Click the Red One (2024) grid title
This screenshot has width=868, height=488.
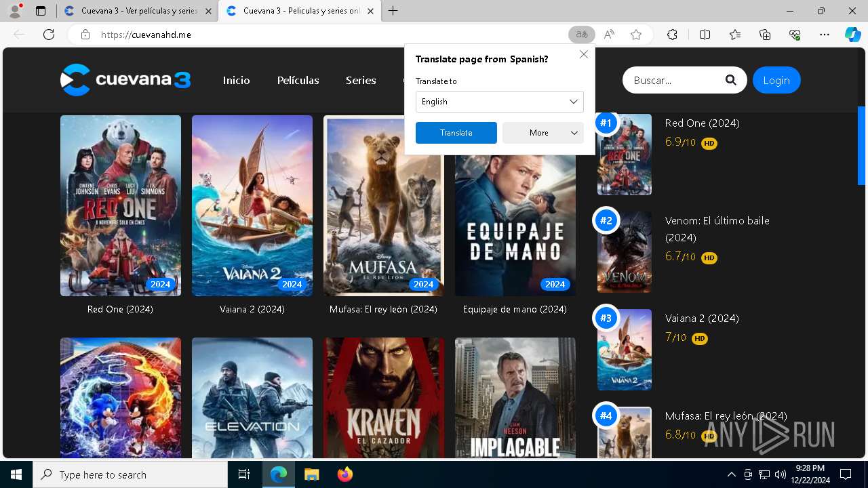(120, 309)
